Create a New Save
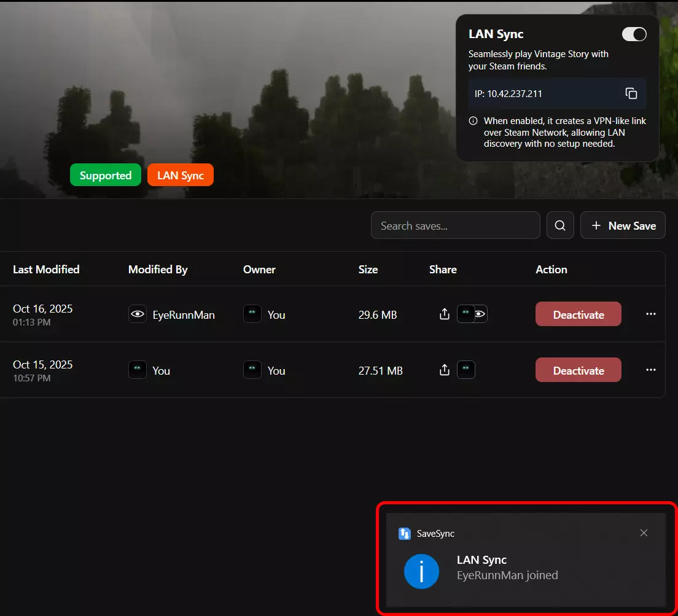This screenshot has height=616, width=678. pos(623,225)
